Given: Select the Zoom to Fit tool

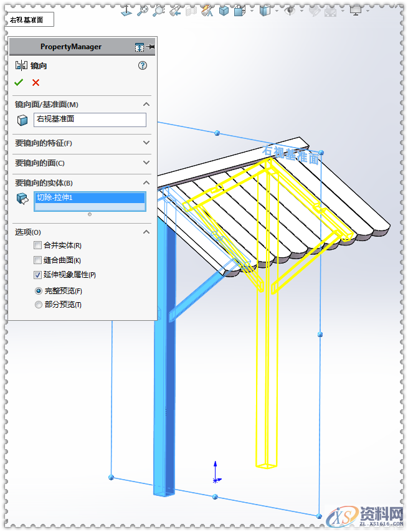Looking at the screenshot, I should (x=143, y=11).
